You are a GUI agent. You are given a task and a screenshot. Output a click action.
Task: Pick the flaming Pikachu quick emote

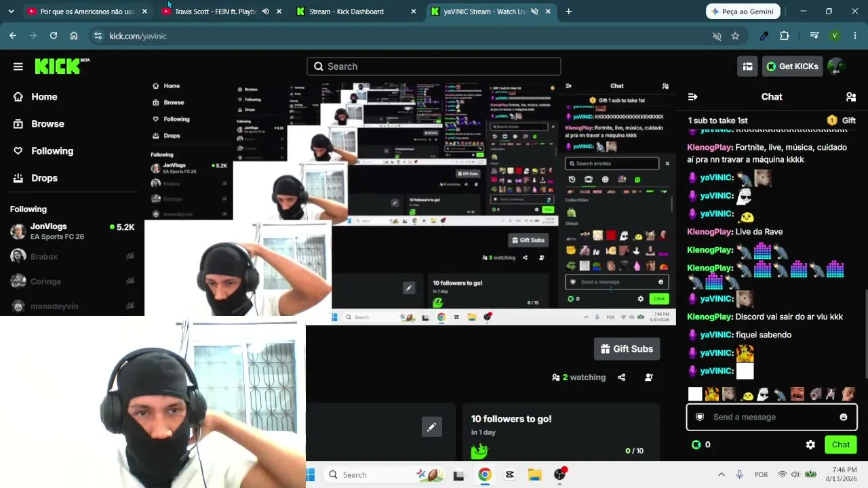click(x=712, y=394)
